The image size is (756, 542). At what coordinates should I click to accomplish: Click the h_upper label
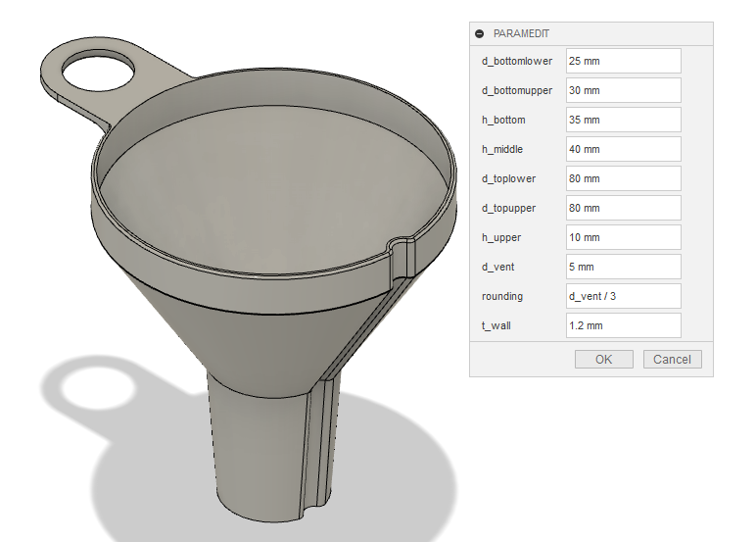tap(501, 238)
